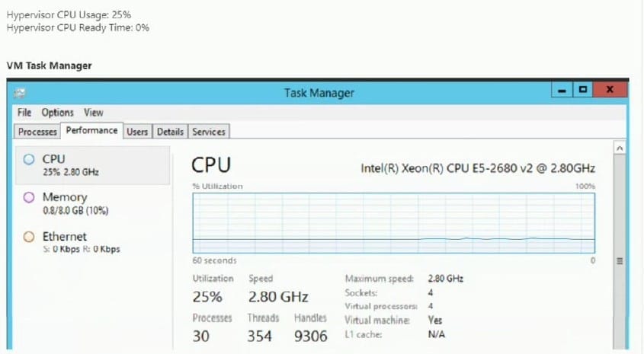Image resolution: width=644 pixels, height=354 pixels.
Task: Go to the Users tab
Action: pyautogui.click(x=137, y=132)
